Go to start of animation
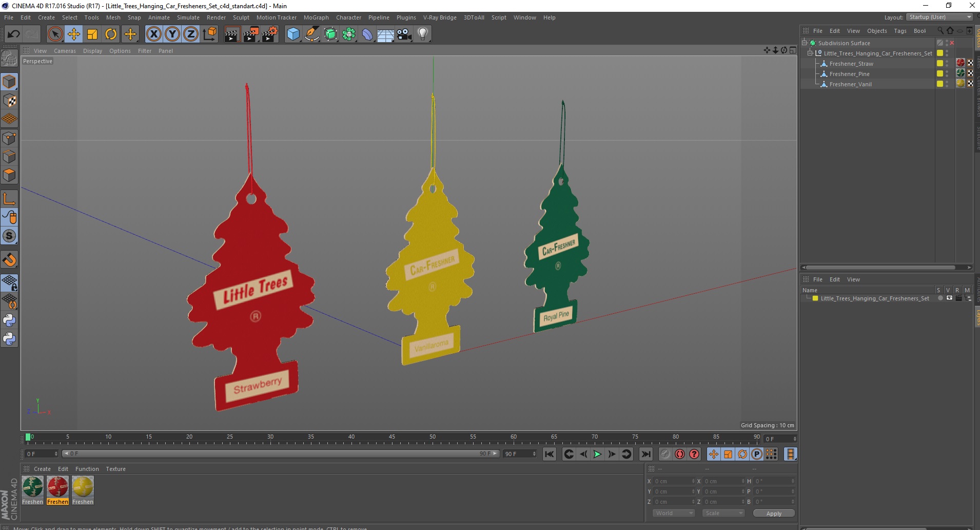 pyautogui.click(x=550, y=454)
